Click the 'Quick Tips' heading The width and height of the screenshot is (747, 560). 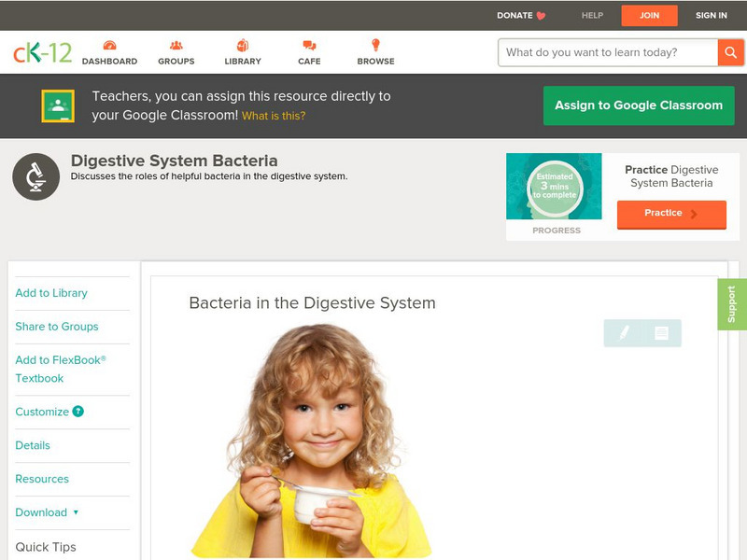[x=46, y=547]
